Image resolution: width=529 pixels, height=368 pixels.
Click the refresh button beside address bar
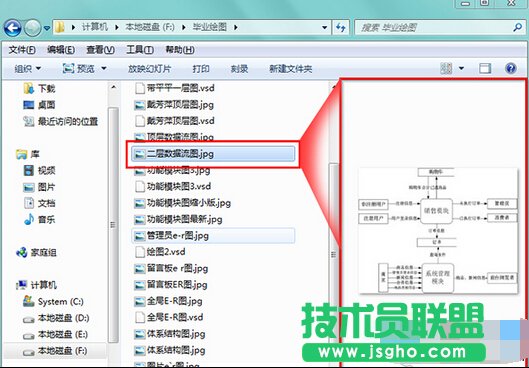(x=341, y=28)
